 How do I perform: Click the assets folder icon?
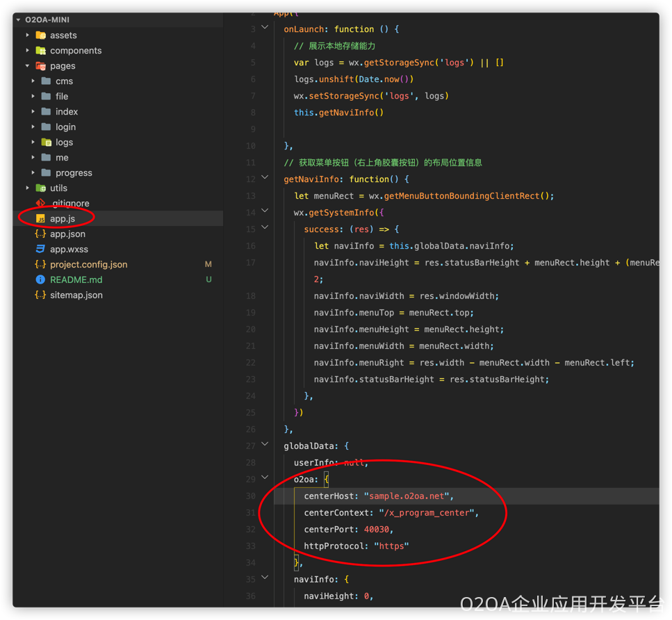click(40, 35)
